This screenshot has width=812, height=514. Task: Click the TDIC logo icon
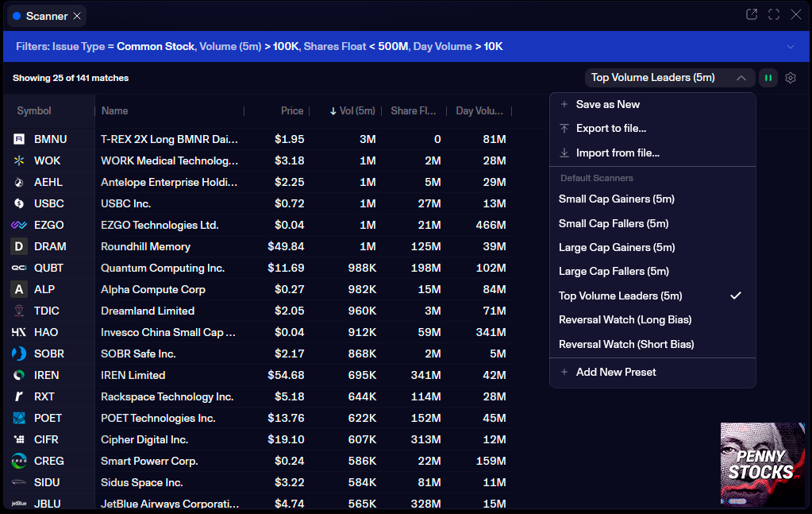[18, 311]
